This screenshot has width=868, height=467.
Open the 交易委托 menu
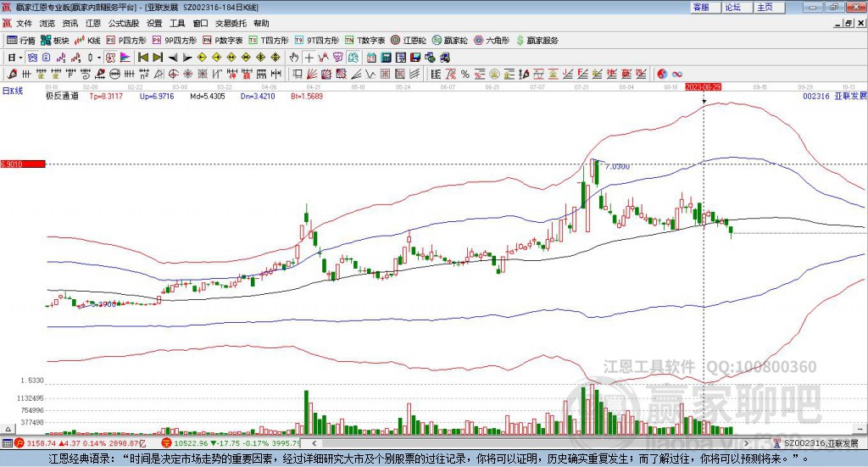(x=231, y=23)
